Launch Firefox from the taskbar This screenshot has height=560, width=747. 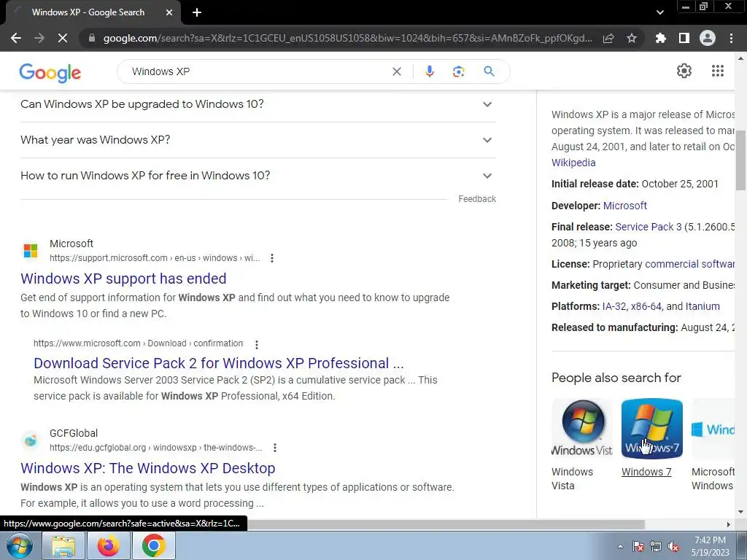tap(109, 545)
